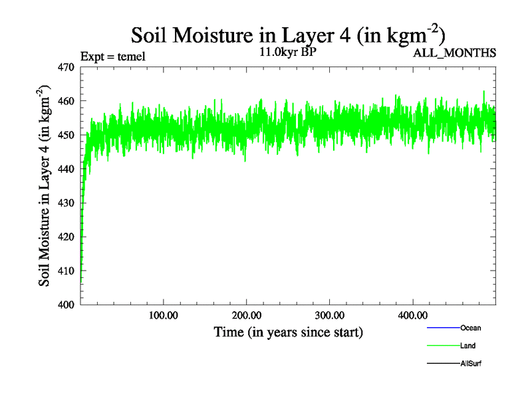Image resolution: width=532 pixels, height=399 pixels.
Task: Click the 470 y-axis tick label
Action: (66, 67)
